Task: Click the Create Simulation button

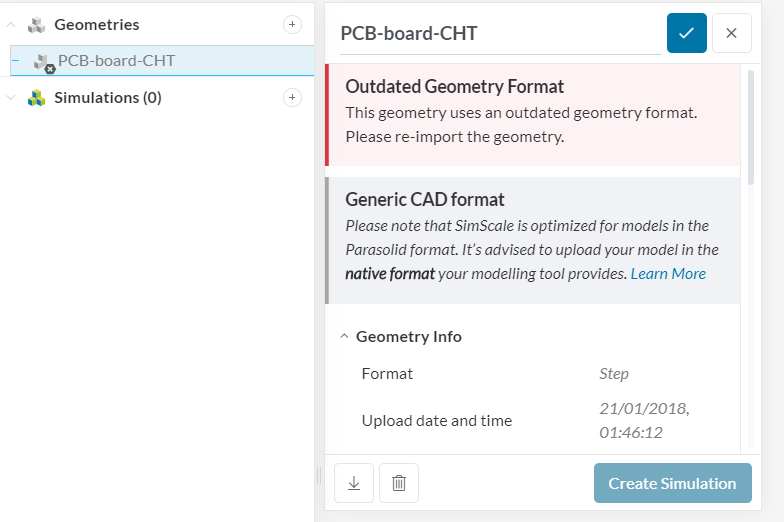Action: click(672, 483)
